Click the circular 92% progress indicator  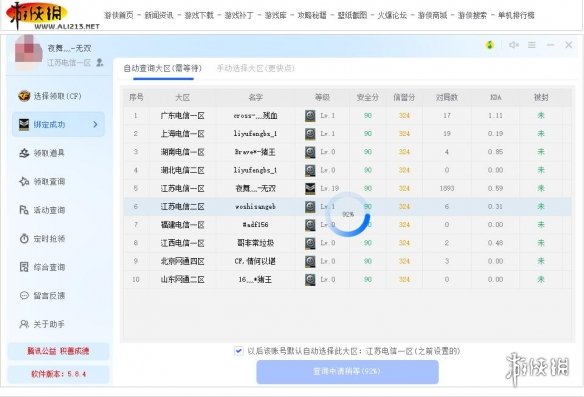click(x=348, y=214)
